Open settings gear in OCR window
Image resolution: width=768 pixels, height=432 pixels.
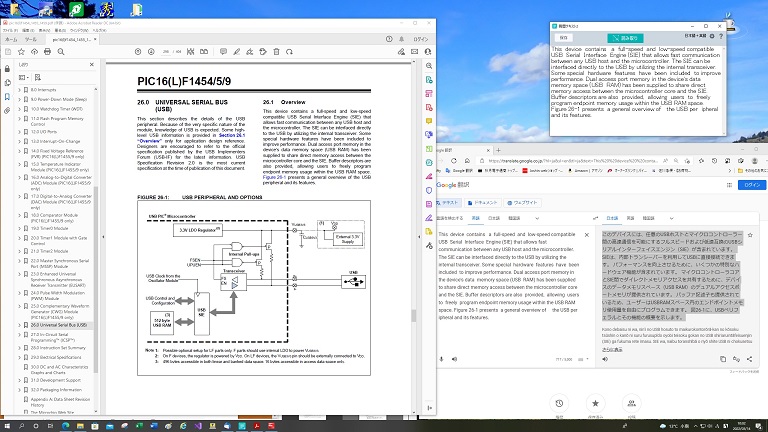[x=712, y=36]
